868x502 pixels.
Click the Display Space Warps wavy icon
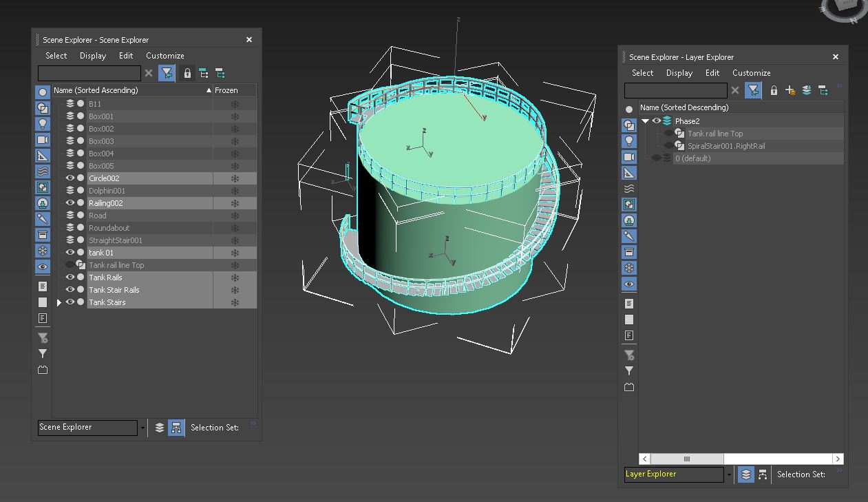pyautogui.click(x=42, y=171)
